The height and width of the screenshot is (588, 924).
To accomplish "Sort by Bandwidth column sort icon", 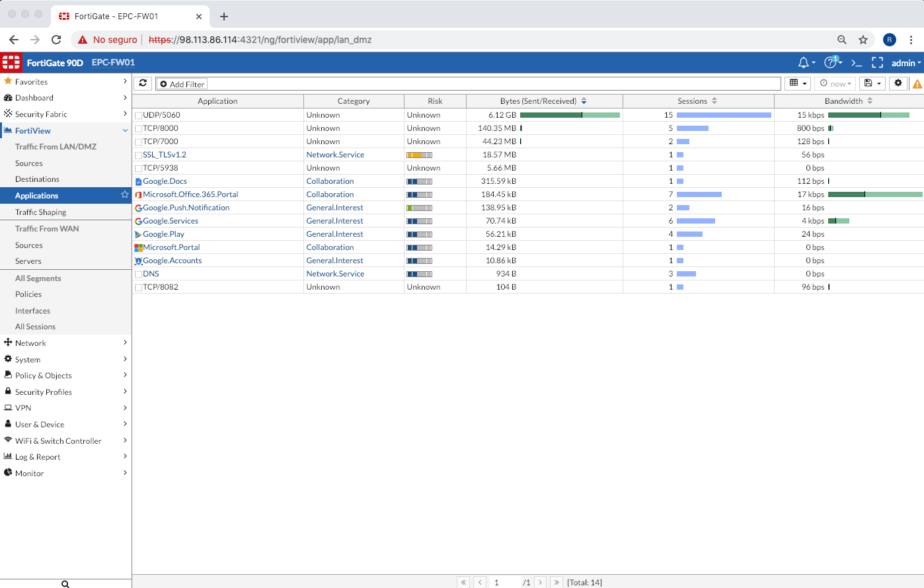I will (x=870, y=101).
